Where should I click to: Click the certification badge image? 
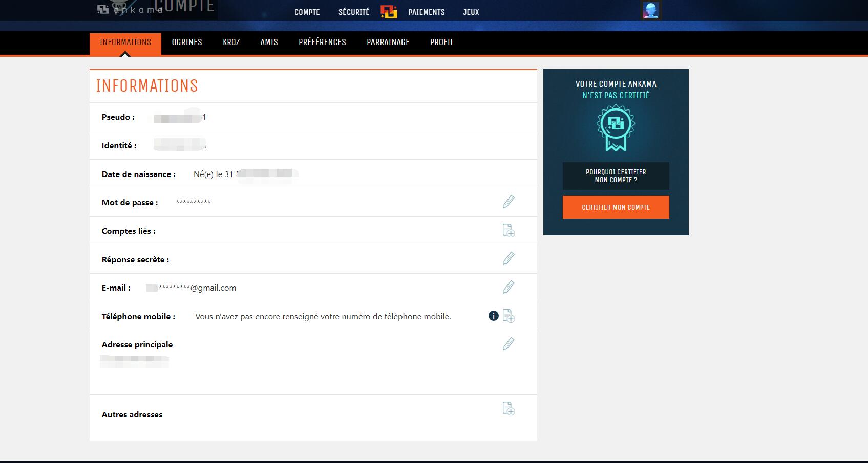tap(616, 128)
